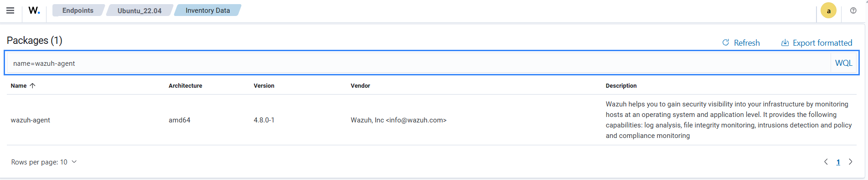Click the Export formatted download icon

click(785, 42)
